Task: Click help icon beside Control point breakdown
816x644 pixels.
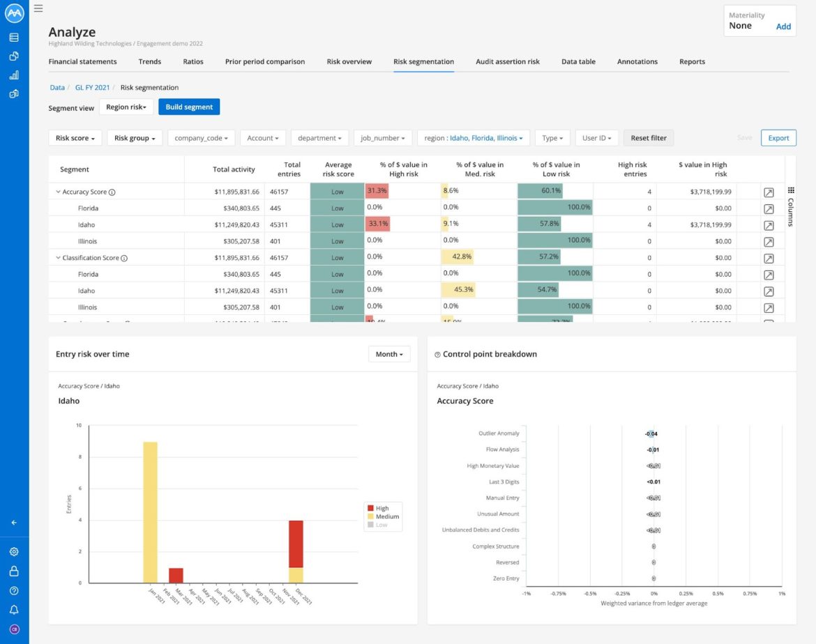Action: pyautogui.click(x=437, y=355)
